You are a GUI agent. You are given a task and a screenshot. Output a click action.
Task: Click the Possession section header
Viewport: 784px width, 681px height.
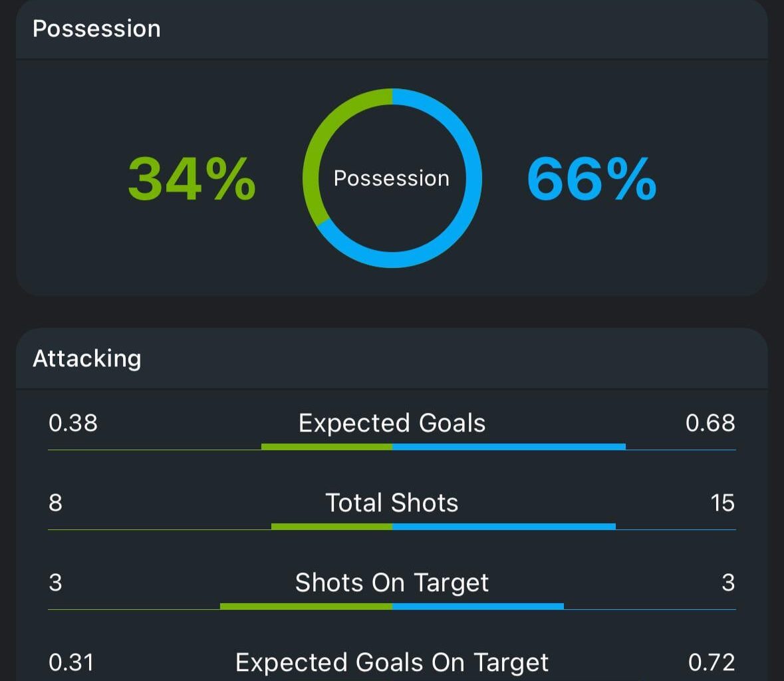(x=96, y=29)
